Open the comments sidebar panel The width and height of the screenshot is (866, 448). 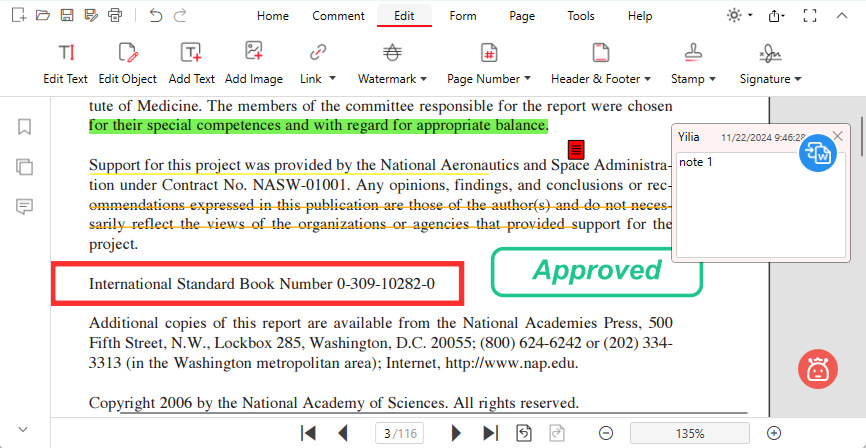pyautogui.click(x=24, y=207)
